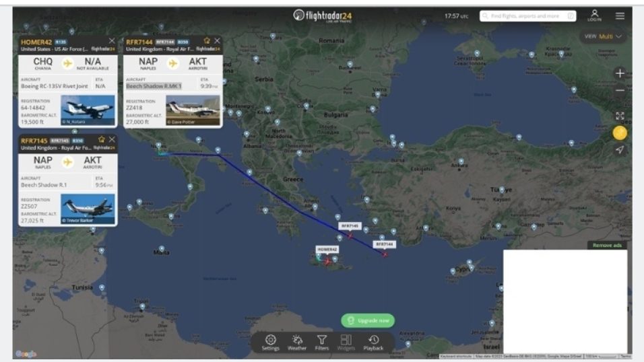Screen dimensions: 644x362
Task: Toggle favorite star on RFR7145 card
Action: pos(102,139)
